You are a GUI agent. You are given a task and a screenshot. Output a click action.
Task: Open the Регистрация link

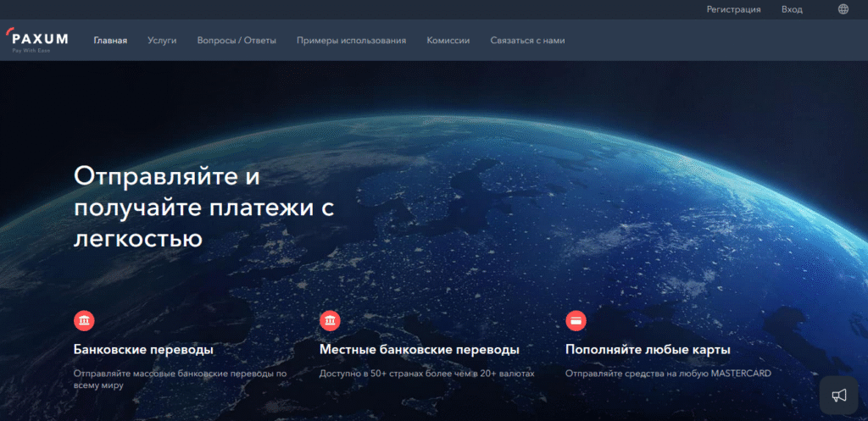pyautogui.click(x=733, y=9)
